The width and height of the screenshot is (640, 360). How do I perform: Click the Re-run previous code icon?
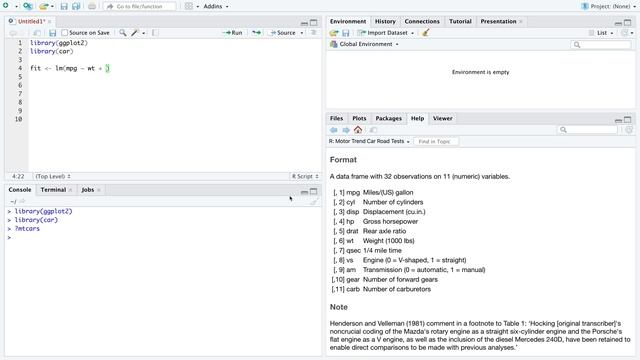(256, 33)
